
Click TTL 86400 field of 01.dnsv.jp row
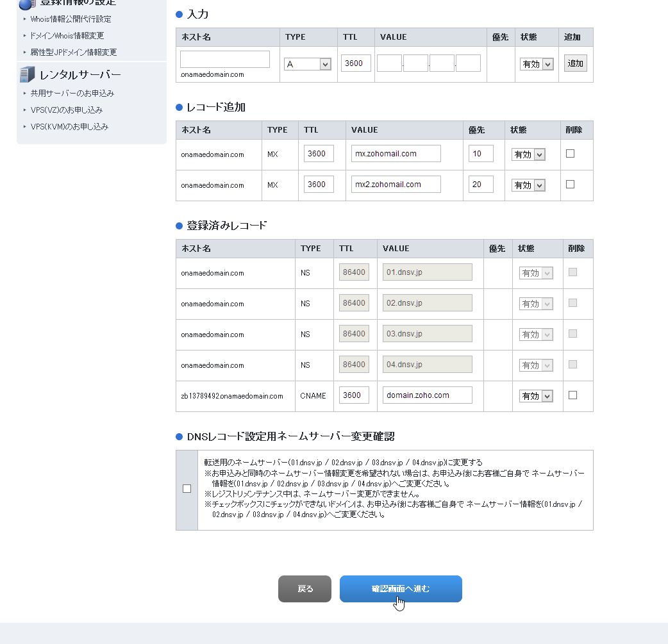point(354,272)
